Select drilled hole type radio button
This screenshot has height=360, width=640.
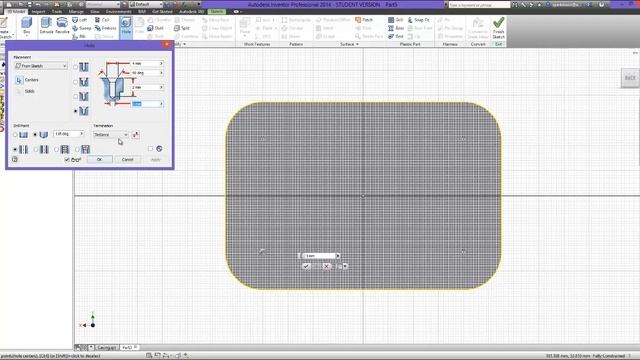coord(76,67)
